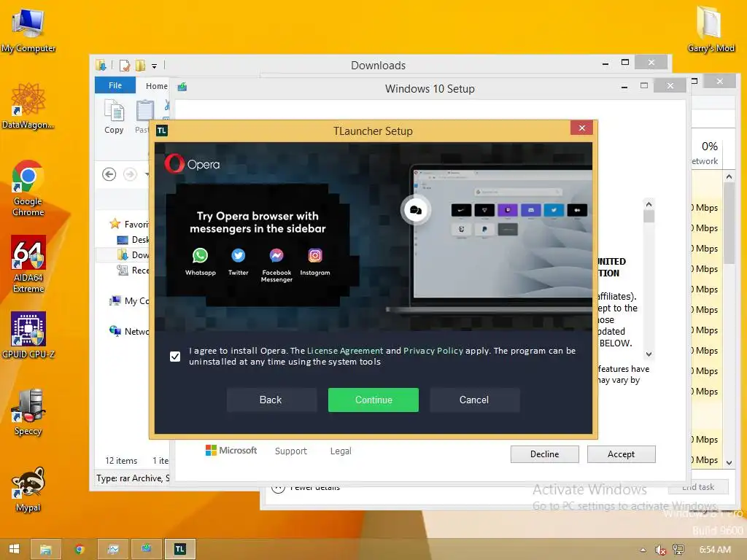
Task: Click the Facebook Messenger icon in the ad
Action: [276, 256]
